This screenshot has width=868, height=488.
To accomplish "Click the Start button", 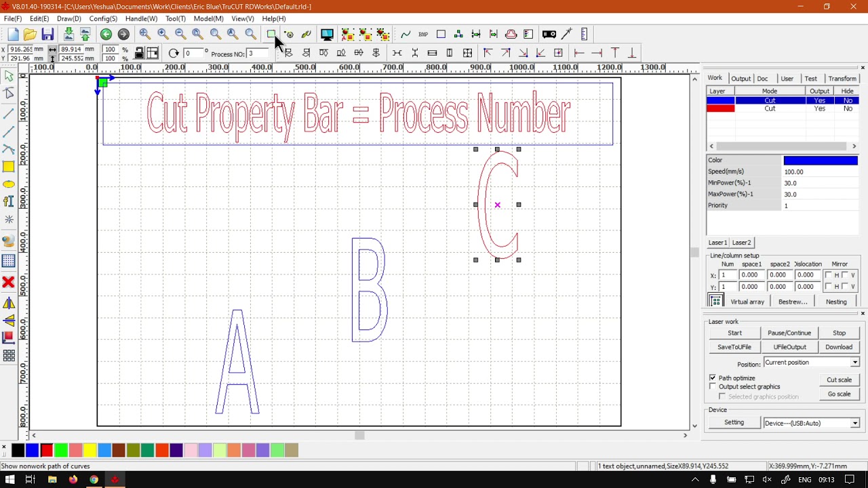I will coord(734,333).
